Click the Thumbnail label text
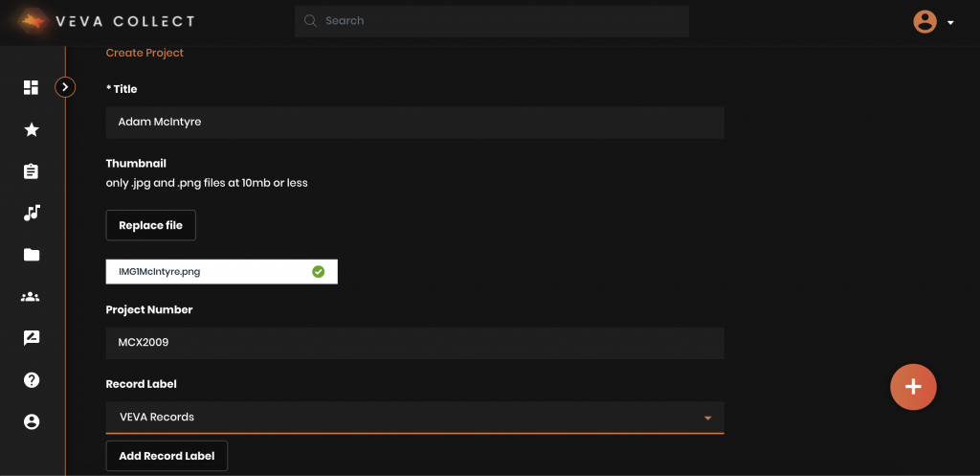The image size is (980, 476). pos(136,163)
